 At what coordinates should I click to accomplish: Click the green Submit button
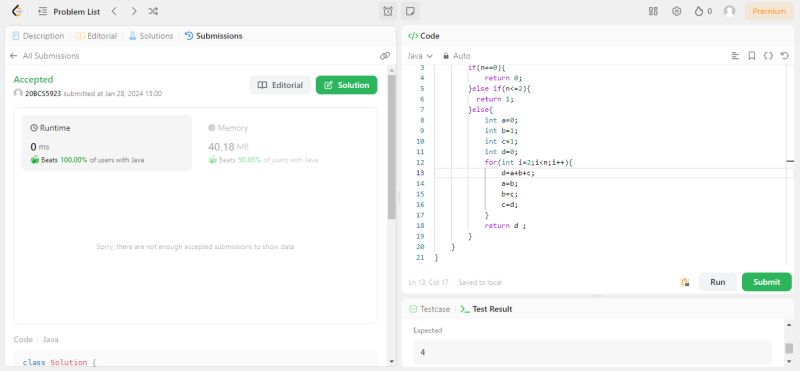766,282
